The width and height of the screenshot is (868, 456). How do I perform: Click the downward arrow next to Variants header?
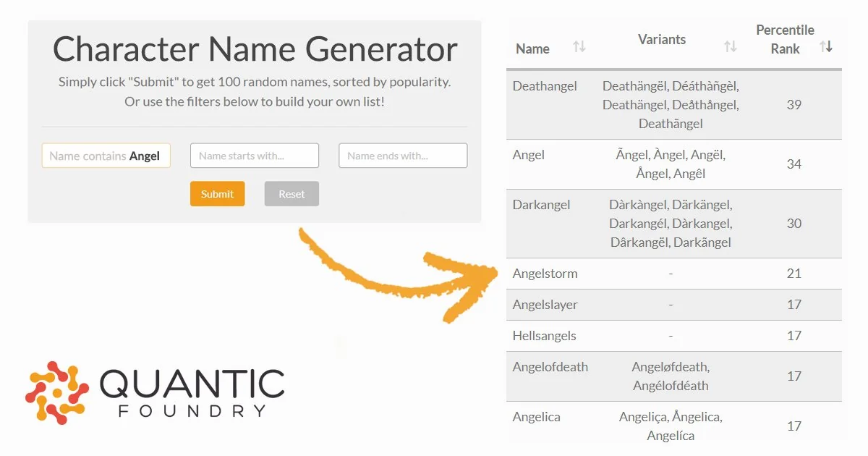733,48
